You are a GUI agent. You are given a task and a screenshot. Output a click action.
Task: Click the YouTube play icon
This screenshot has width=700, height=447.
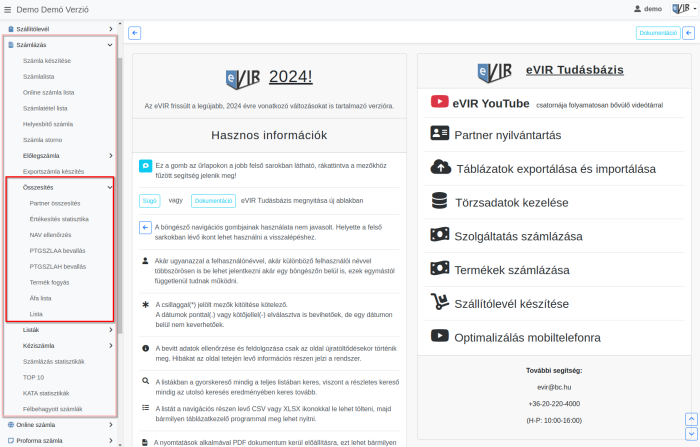(x=439, y=102)
